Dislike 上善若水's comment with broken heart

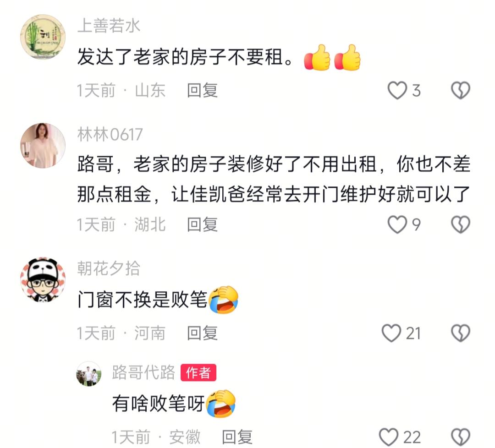click(461, 91)
